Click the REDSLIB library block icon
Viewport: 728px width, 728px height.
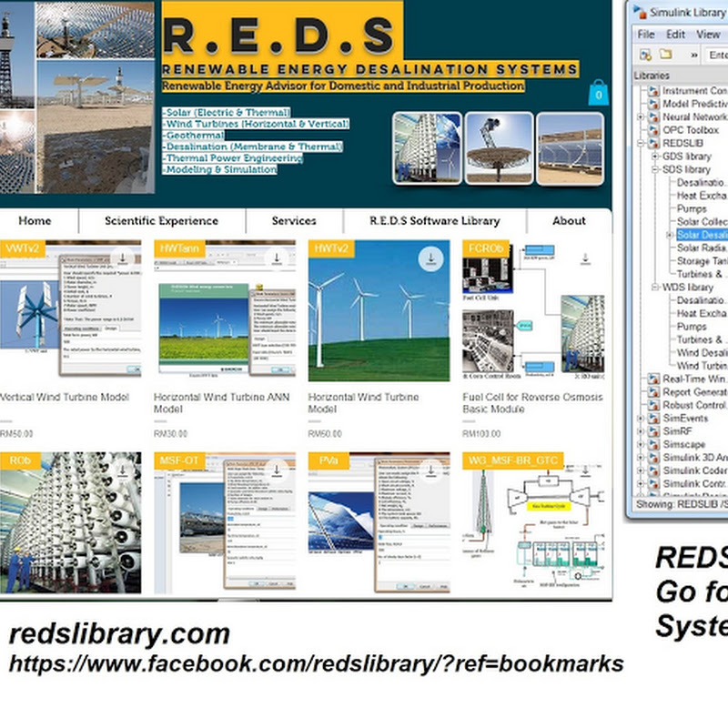(653, 143)
